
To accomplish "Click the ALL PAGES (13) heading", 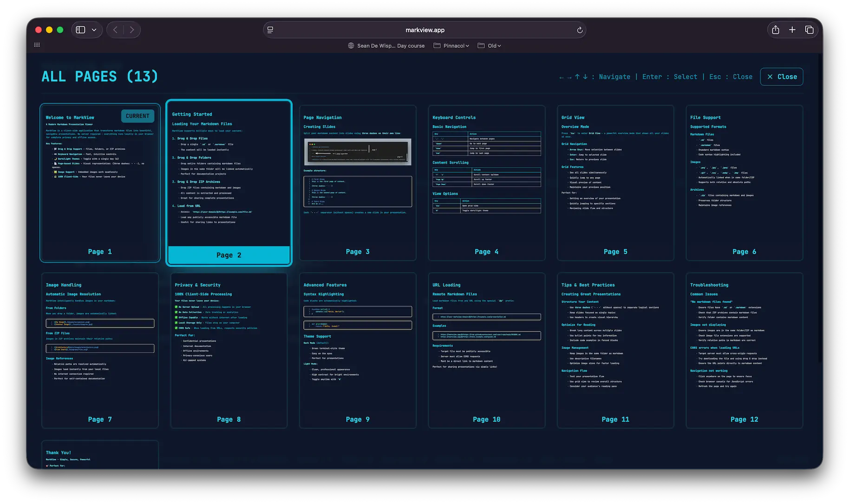I will [100, 77].
